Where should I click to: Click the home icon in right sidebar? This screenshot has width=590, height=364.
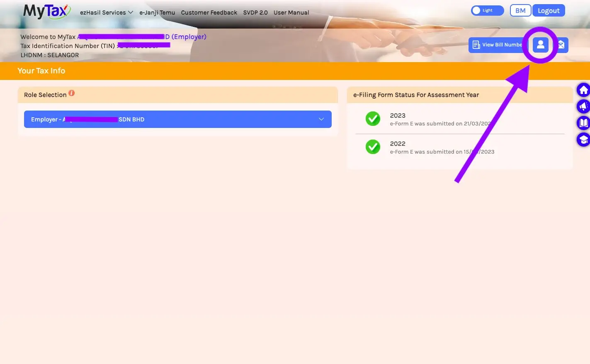(583, 90)
